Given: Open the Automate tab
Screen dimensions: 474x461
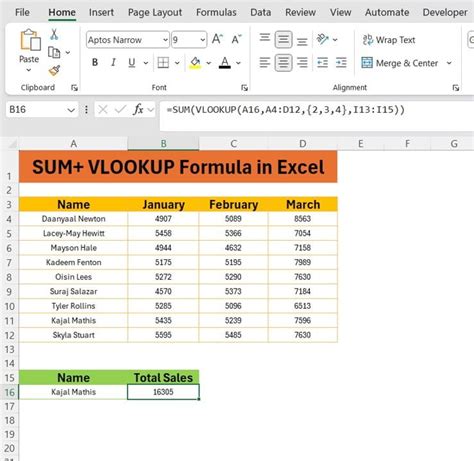Looking at the screenshot, I should click(387, 12).
